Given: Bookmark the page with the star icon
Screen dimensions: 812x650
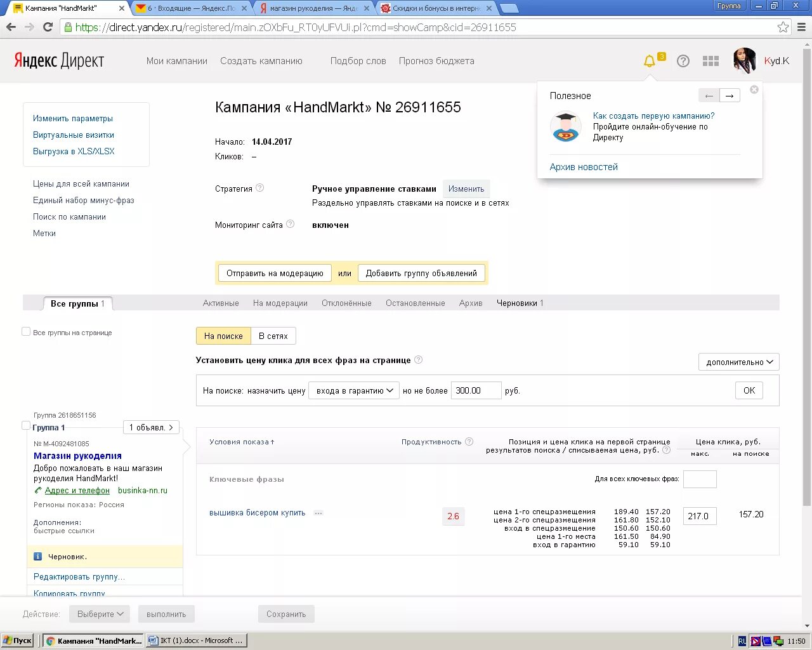Looking at the screenshot, I should click(783, 27).
